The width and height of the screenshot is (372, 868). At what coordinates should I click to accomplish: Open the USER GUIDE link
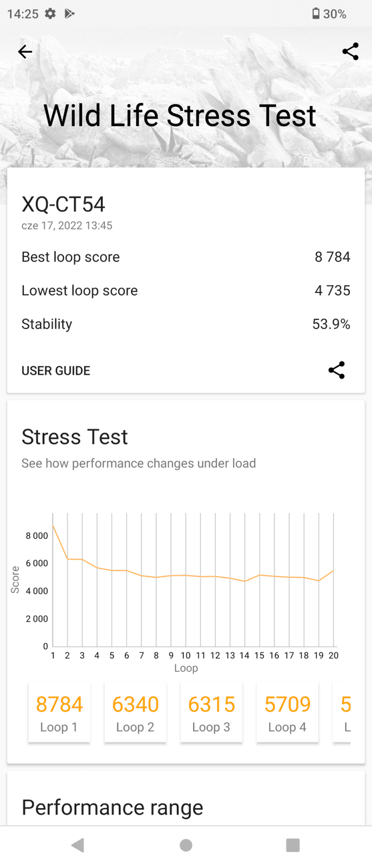coord(55,371)
